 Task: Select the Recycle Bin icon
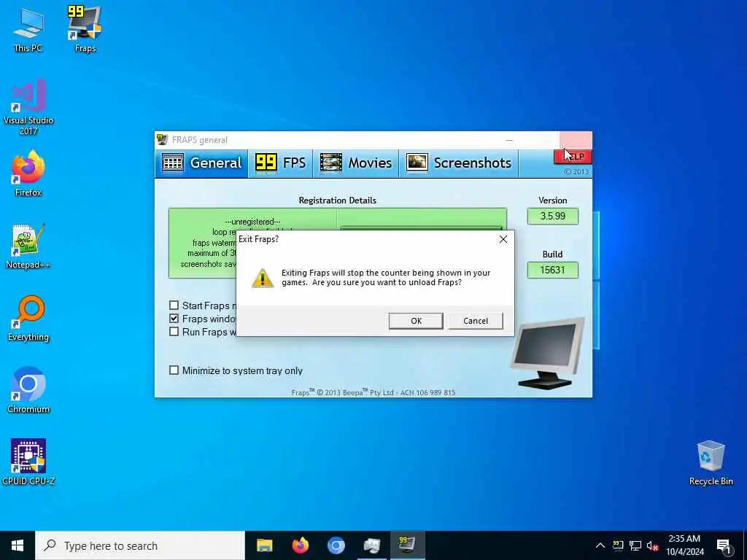point(711,463)
